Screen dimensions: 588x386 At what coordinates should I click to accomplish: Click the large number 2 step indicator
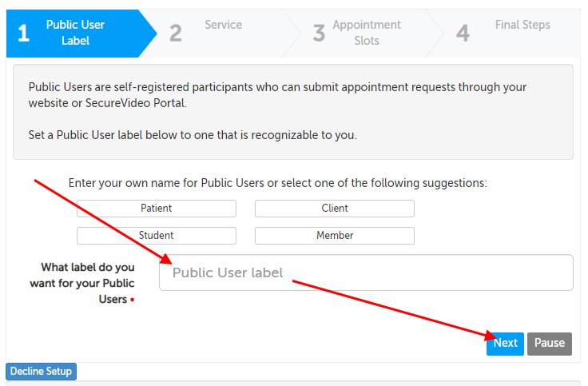[176, 34]
